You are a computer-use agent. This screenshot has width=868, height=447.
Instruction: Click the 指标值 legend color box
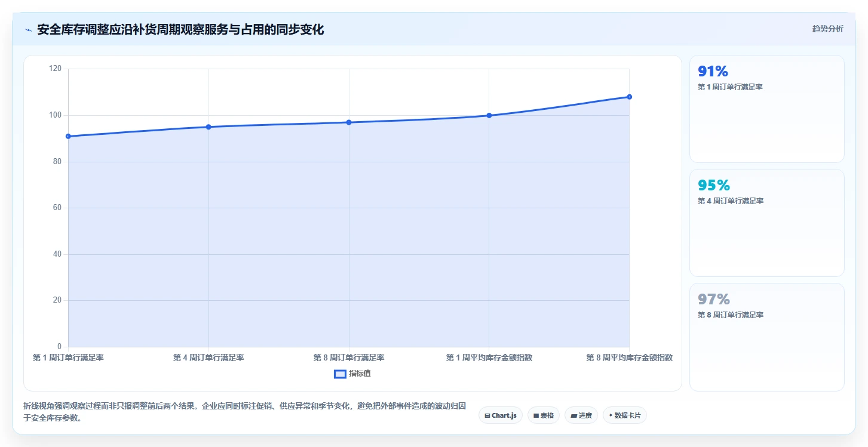340,374
